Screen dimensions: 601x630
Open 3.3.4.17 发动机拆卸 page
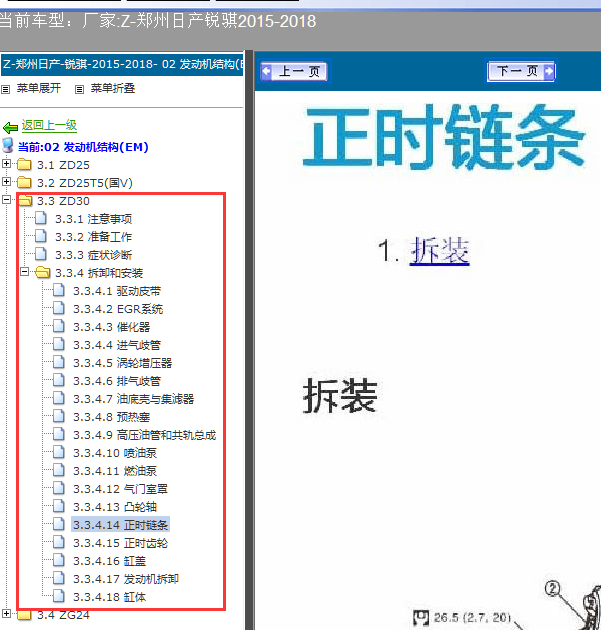[126, 579]
